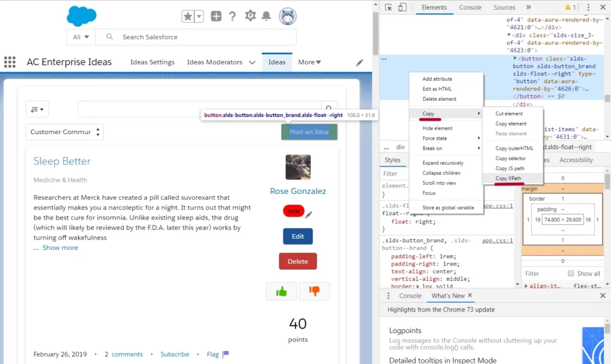Open the sort options icon button
Viewport: 611px width, 364px height.
click(38, 109)
